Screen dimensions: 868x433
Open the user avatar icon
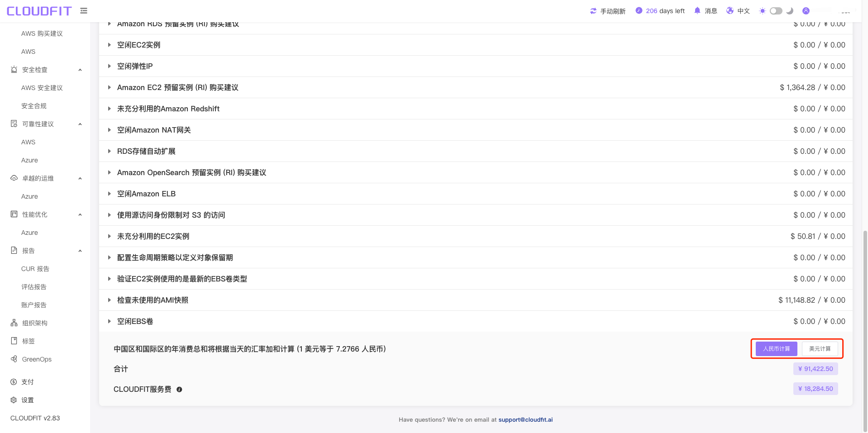[x=806, y=11]
